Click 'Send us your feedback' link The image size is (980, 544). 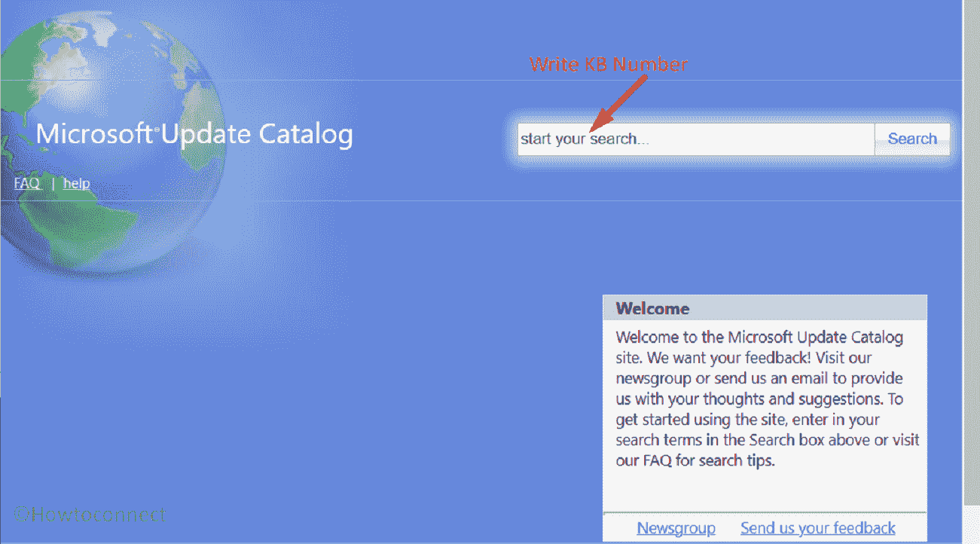tap(817, 528)
